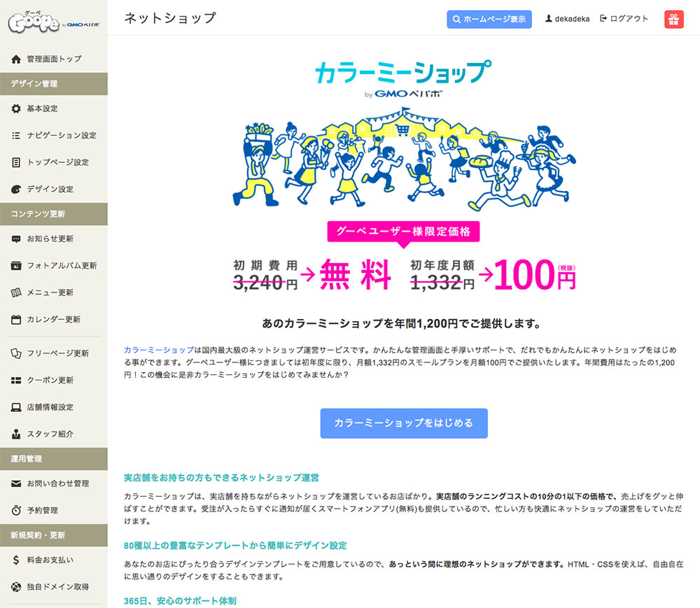The width and height of the screenshot is (700, 608).
Task: Click the dekadeka username
Action: click(x=572, y=19)
